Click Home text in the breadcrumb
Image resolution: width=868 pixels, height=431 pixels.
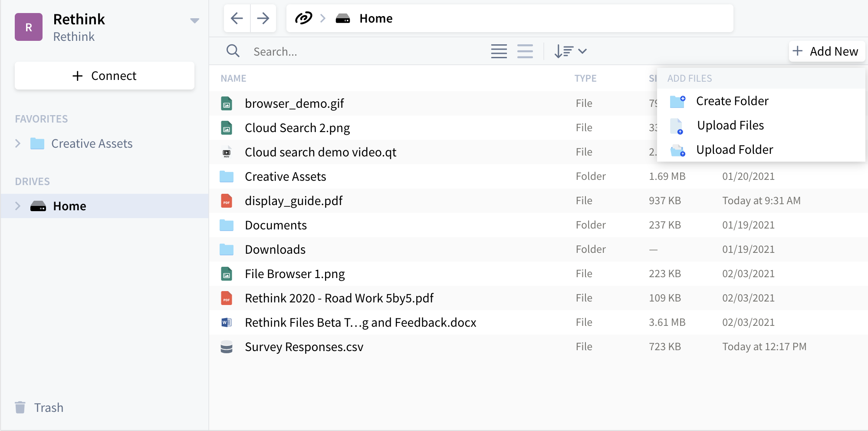coord(376,18)
